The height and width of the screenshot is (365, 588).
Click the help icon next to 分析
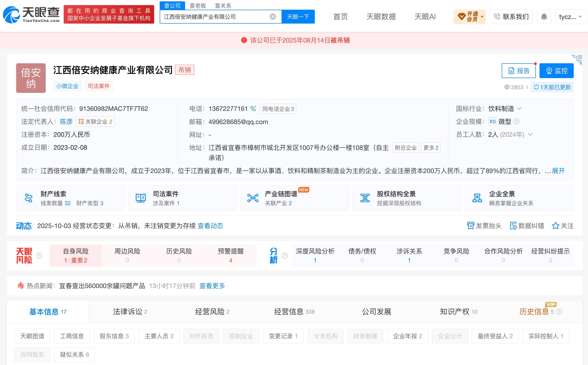[x=285, y=256]
